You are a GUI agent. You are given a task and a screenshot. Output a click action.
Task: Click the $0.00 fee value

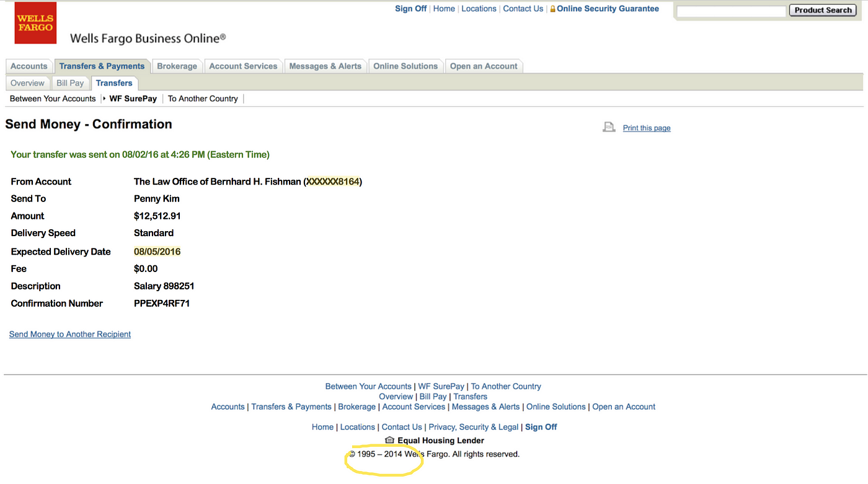146,268
